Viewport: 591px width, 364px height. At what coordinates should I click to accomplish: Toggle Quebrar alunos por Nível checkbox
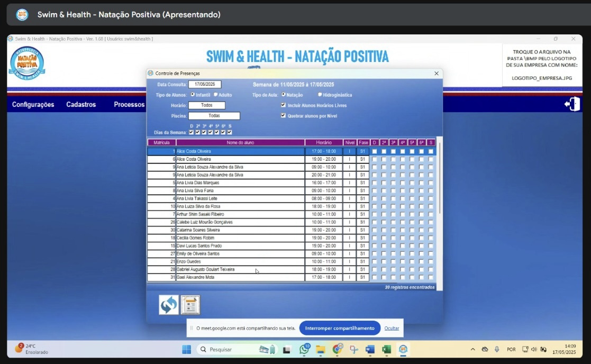point(283,116)
